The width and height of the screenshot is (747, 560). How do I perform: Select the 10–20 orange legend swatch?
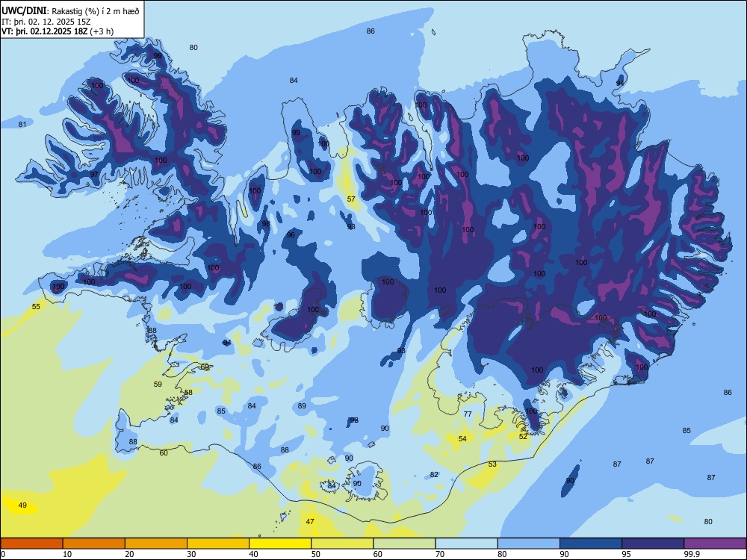(x=94, y=544)
